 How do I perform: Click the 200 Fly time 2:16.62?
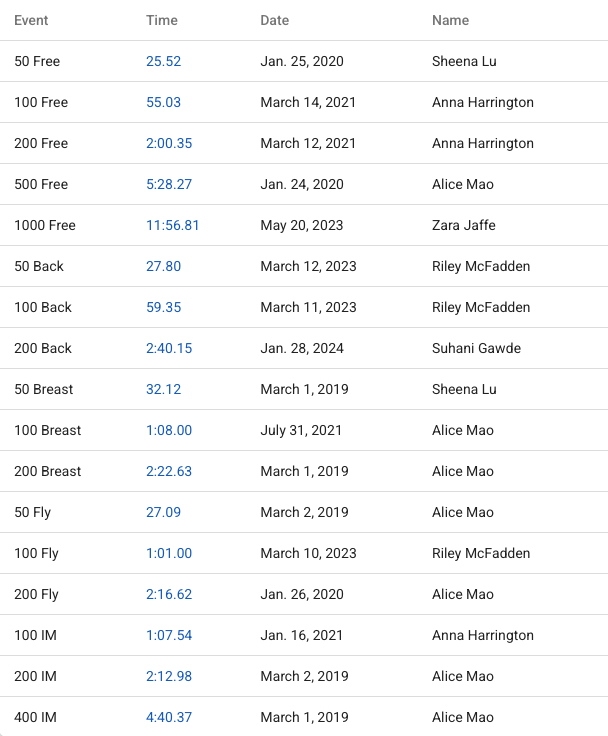(169, 594)
